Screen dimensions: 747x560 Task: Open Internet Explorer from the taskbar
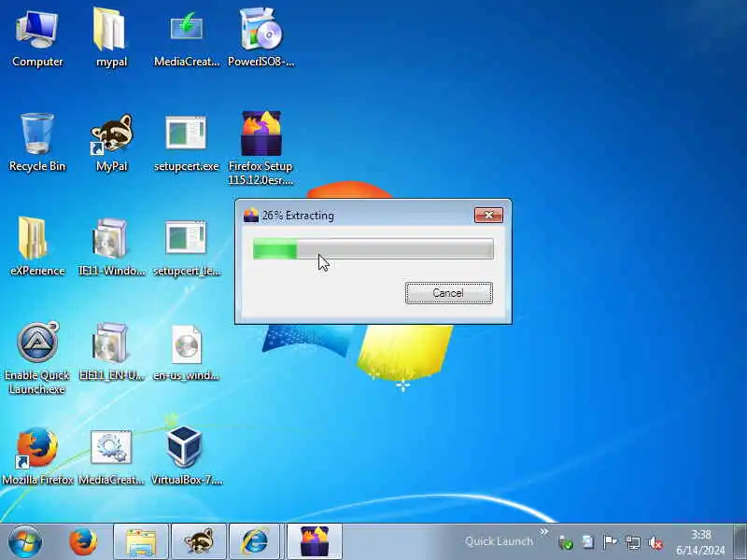[256, 542]
